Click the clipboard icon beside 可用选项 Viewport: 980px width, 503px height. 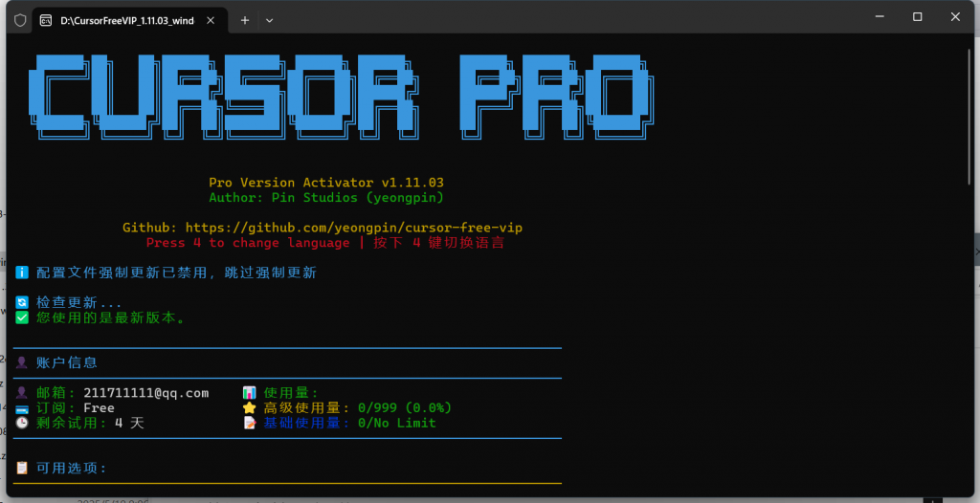tap(22, 468)
